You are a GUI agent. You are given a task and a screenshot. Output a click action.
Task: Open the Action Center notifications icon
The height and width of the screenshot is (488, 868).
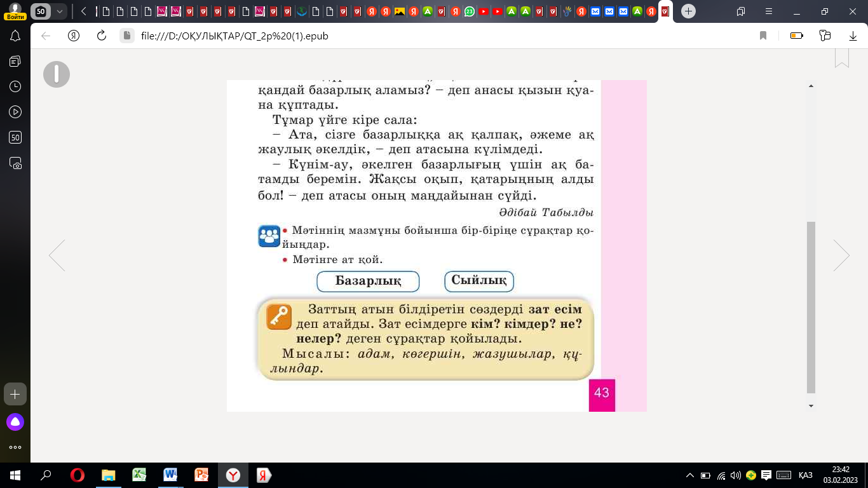(766, 475)
